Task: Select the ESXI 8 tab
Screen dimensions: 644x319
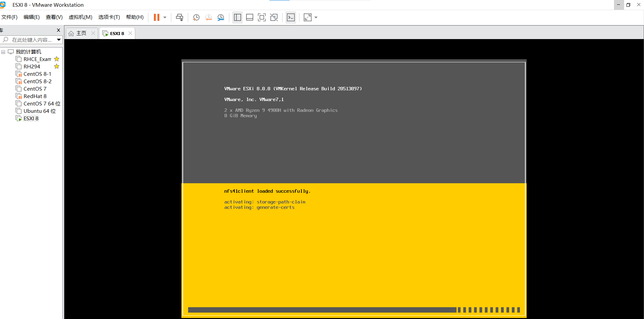Action: [x=117, y=33]
